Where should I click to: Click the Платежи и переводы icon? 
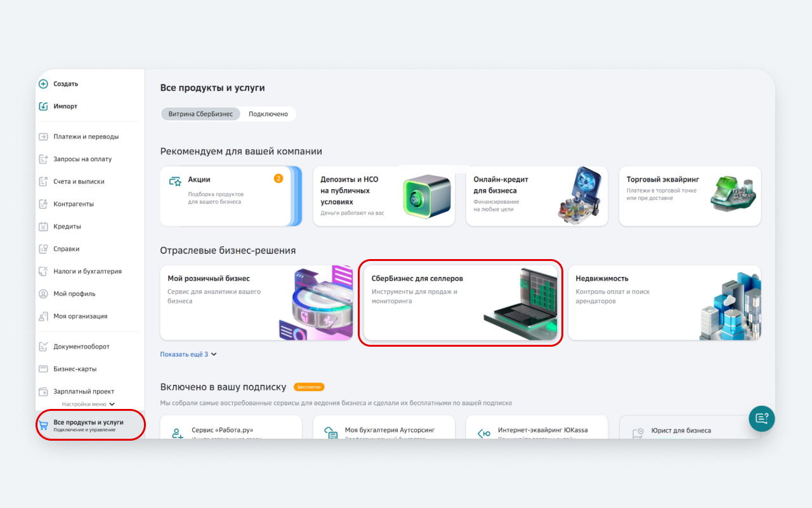pyautogui.click(x=43, y=137)
